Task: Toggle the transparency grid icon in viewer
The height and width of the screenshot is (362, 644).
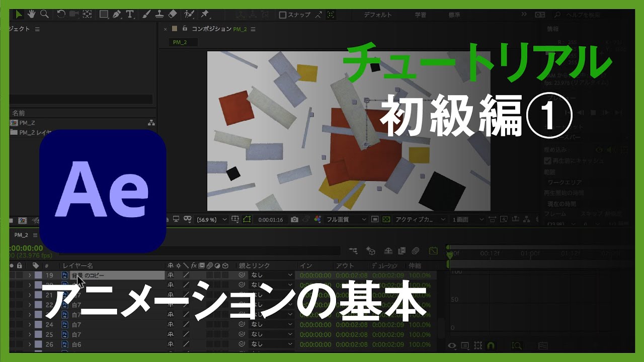Action: click(x=386, y=220)
